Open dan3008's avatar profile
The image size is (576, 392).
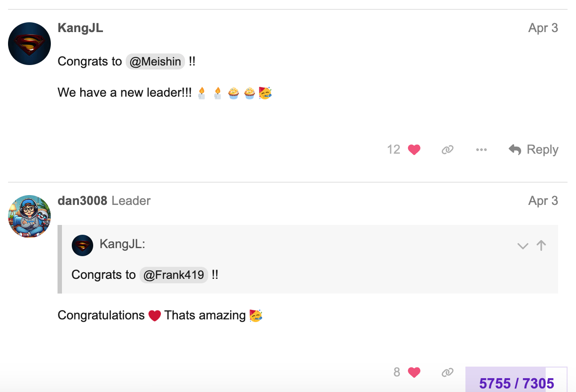[29, 216]
